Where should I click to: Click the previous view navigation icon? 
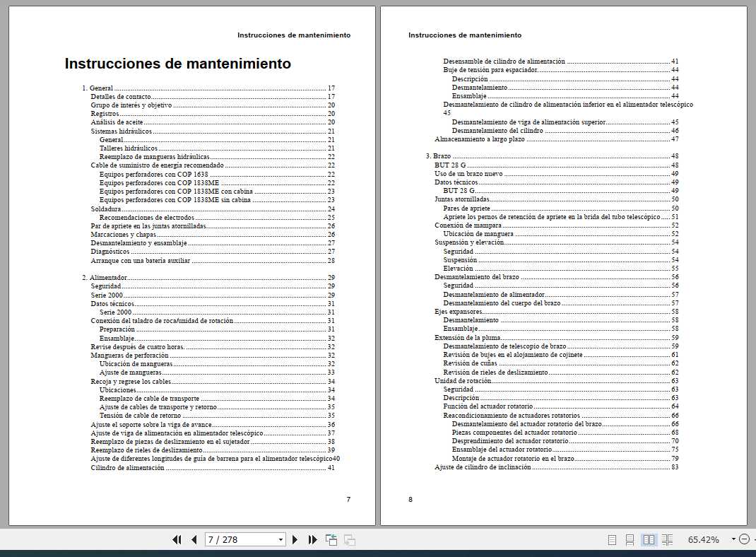(331, 540)
